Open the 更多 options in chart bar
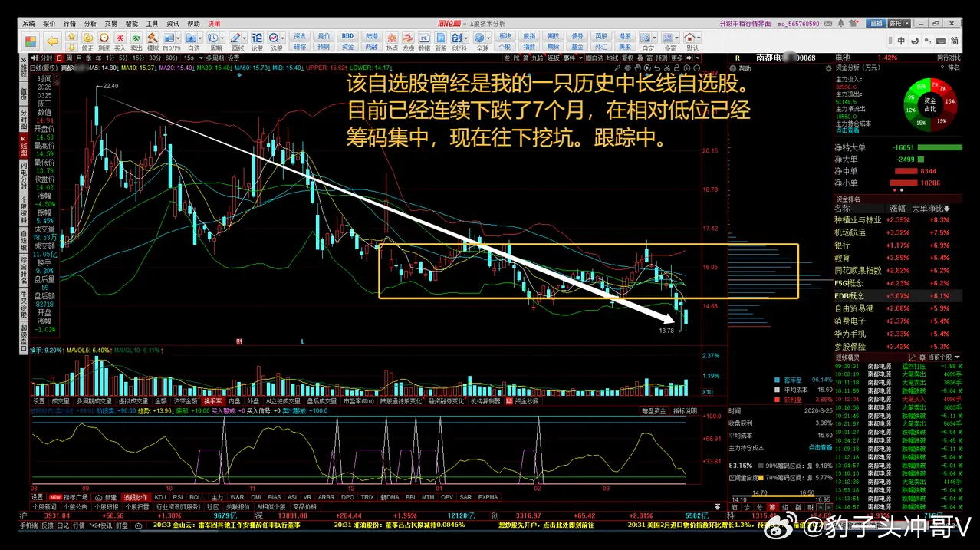The image size is (980, 550). pos(676,58)
